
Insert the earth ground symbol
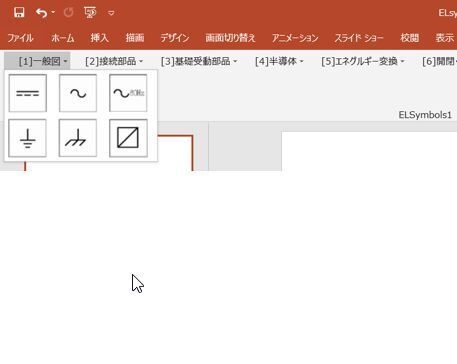28,138
